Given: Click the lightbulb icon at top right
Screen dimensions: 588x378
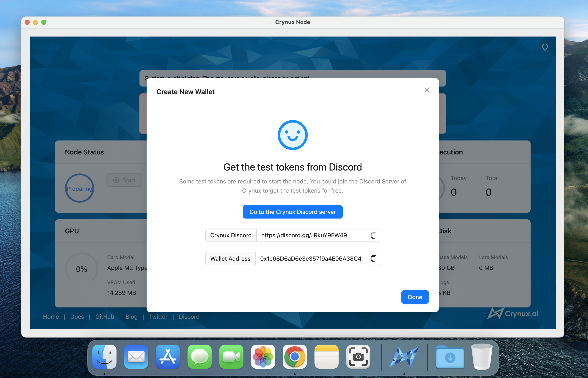Looking at the screenshot, I should pos(545,47).
